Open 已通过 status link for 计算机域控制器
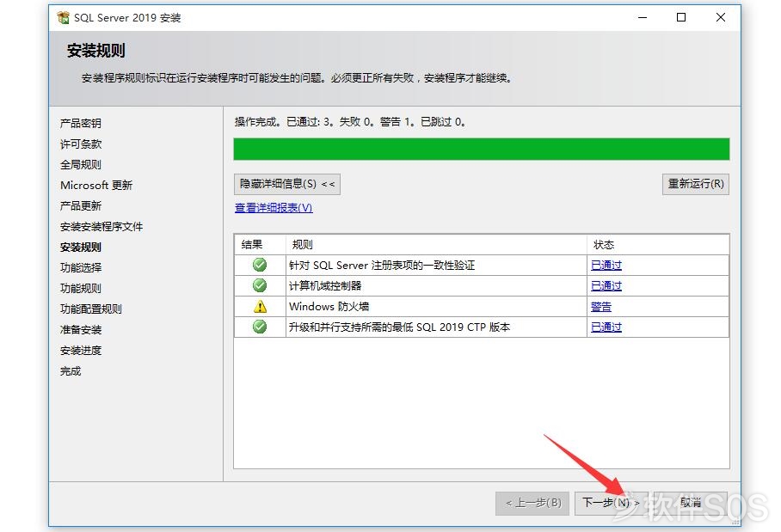This screenshot has height=532, width=781. coord(606,286)
